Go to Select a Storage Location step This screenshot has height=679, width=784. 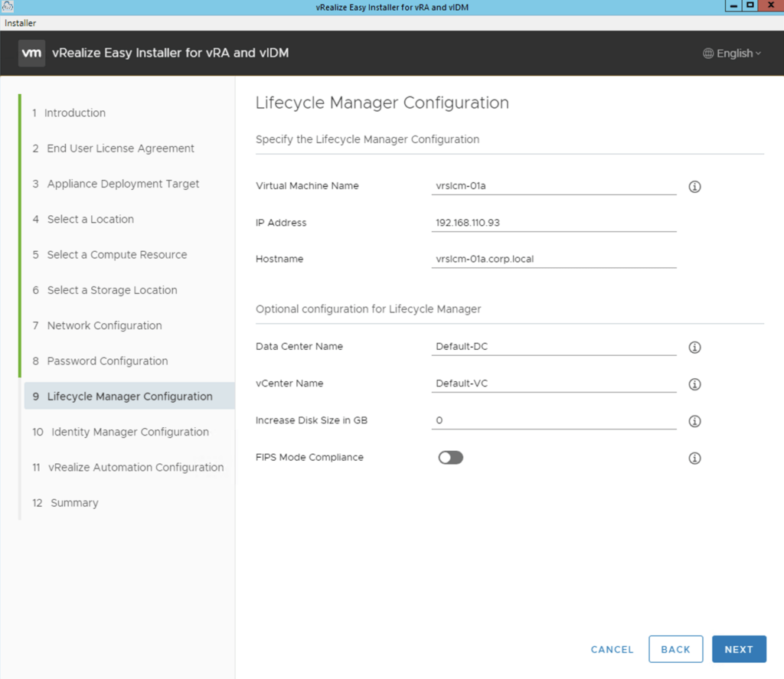(104, 290)
